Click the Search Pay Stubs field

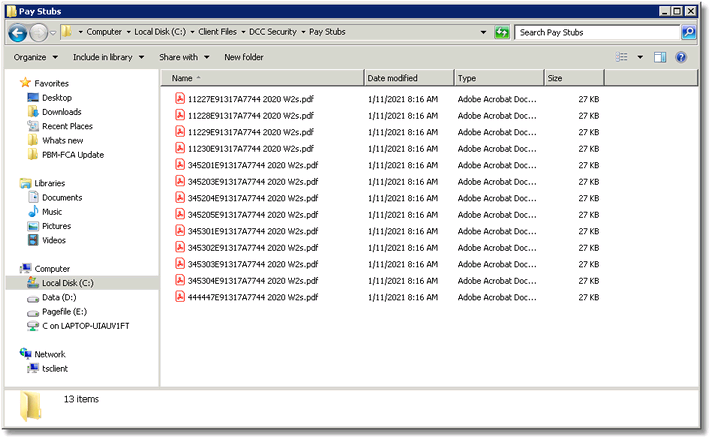coord(598,32)
